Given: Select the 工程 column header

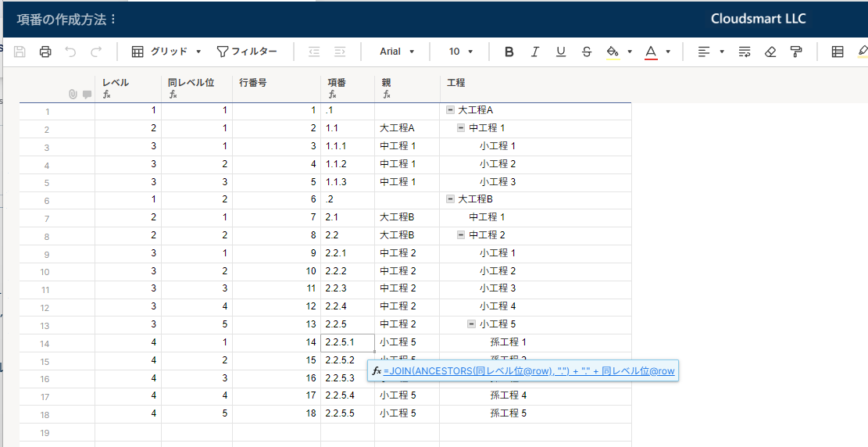Looking at the screenshot, I should 535,88.
